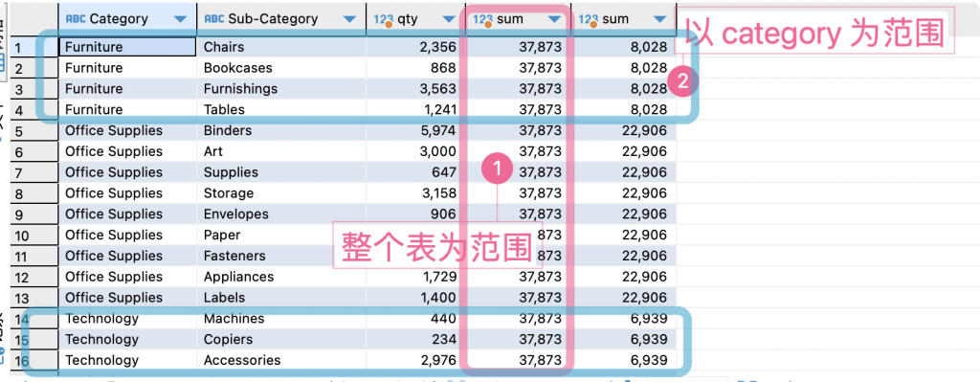Select the qty column header
Screen dimensions: 980x382
tap(416, 19)
